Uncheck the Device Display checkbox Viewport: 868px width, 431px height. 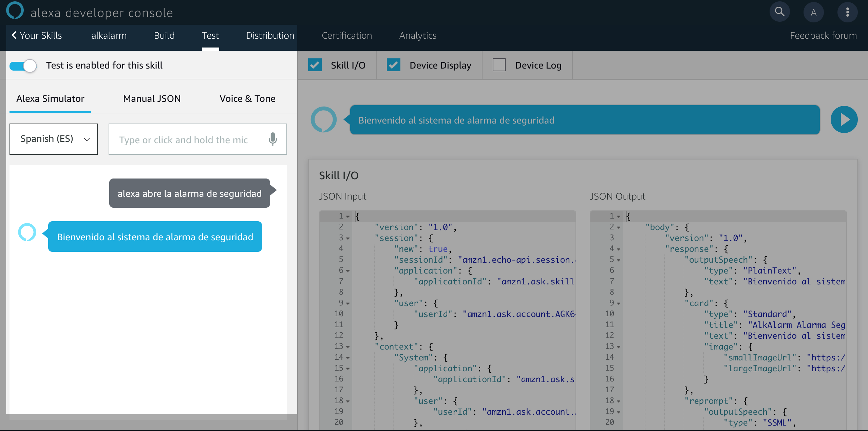(x=393, y=65)
